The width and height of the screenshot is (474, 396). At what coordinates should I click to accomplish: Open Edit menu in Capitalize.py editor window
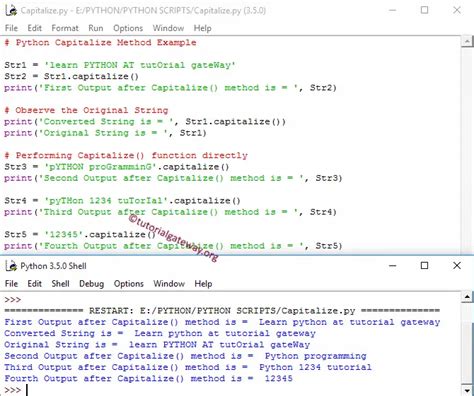coord(34,28)
